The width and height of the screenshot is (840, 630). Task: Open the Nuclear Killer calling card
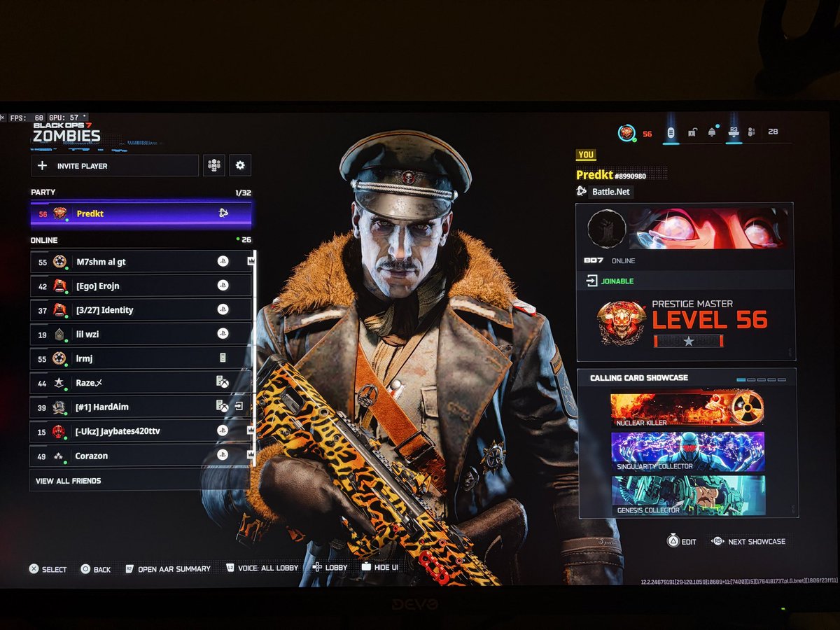(x=687, y=409)
